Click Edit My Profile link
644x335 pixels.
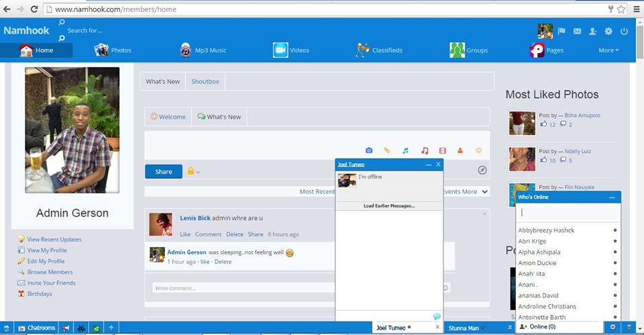coord(46,261)
